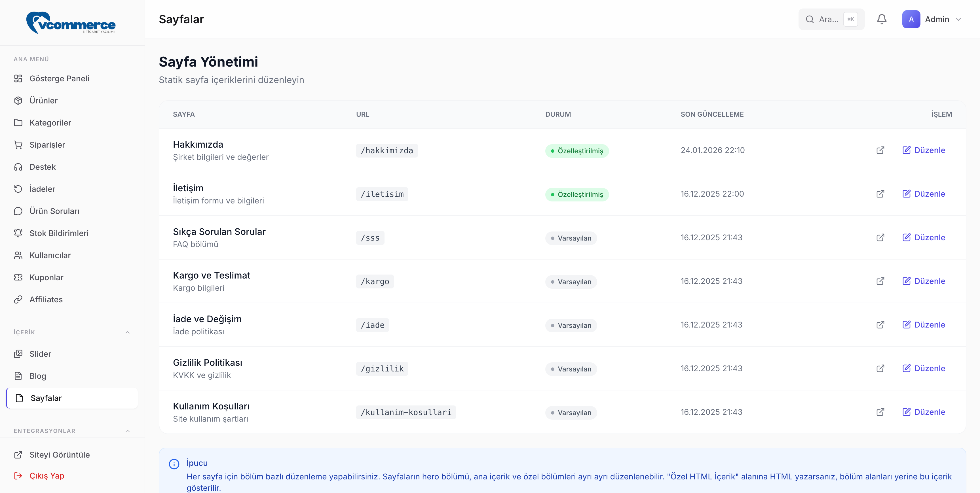The image size is (980, 493).
Task: Click Düzenle for Sıkça Sorulan Sorular
Action: pos(923,237)
